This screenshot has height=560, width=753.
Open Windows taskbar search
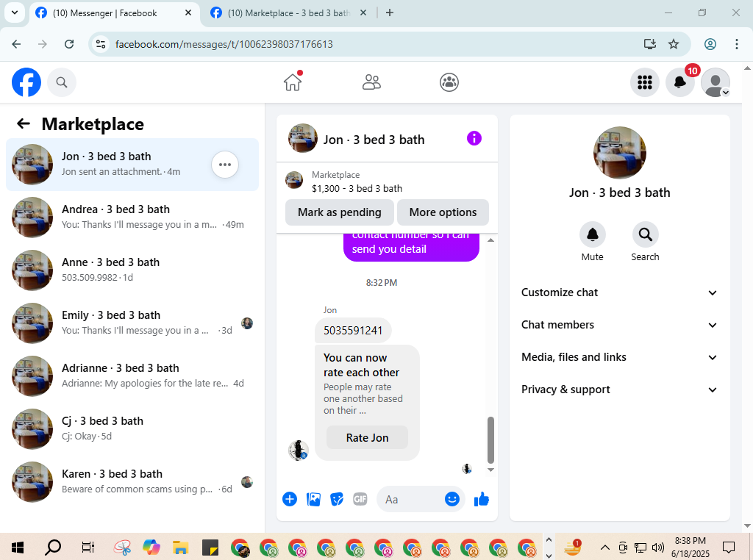coord(53,547)
